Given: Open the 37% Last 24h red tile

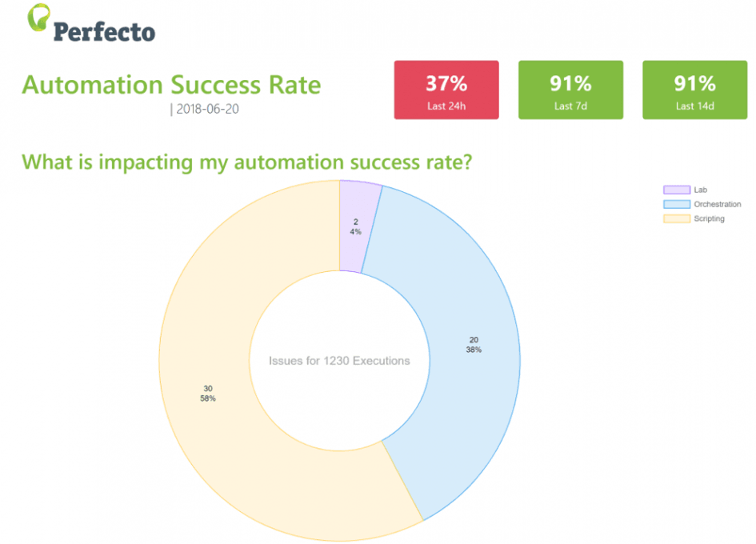Looking at the screenshot, I should pos(446,90).
